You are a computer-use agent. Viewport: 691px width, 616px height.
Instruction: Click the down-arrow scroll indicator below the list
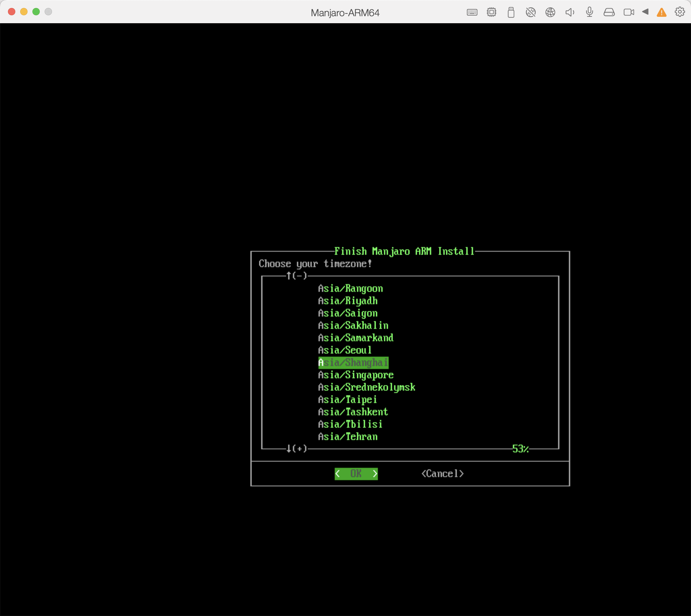point(297,449)
